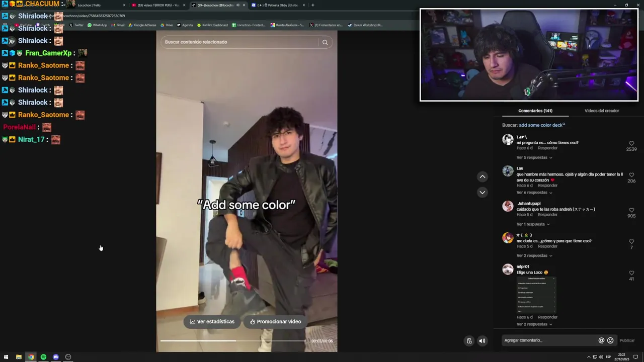Open Discord from the taskbar
The width and height of the screenshot is (644, 362).
click(x=56, y=357)
